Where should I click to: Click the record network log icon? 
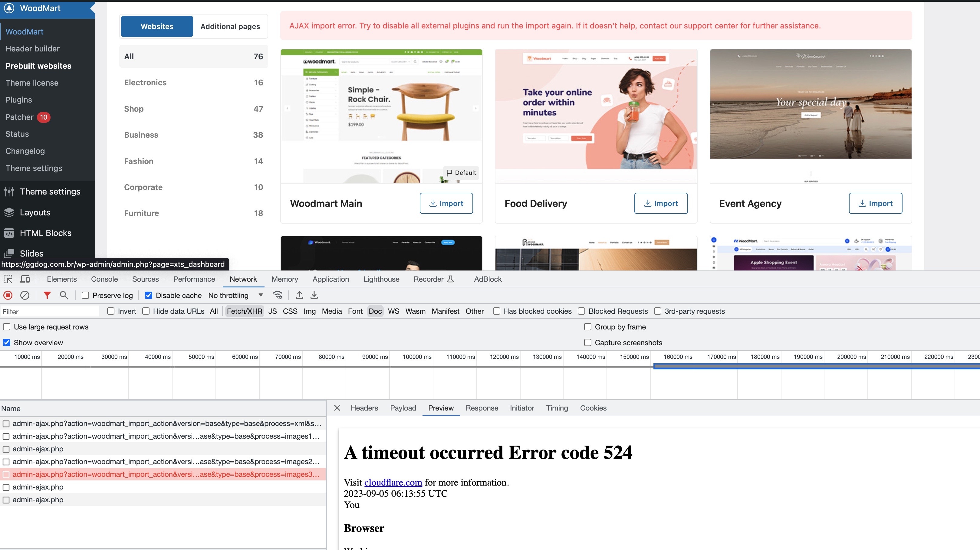(8, 295)
